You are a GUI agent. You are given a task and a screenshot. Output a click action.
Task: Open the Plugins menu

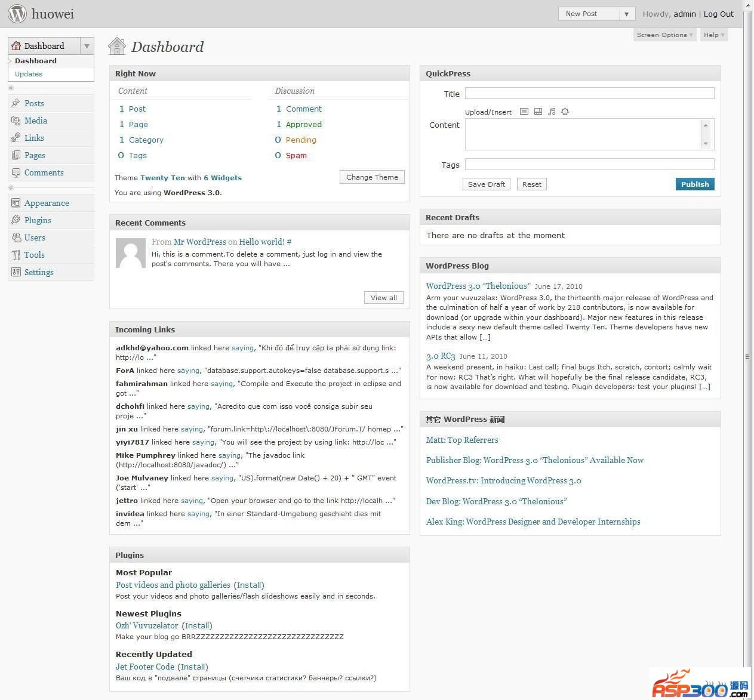pos(38,220)
